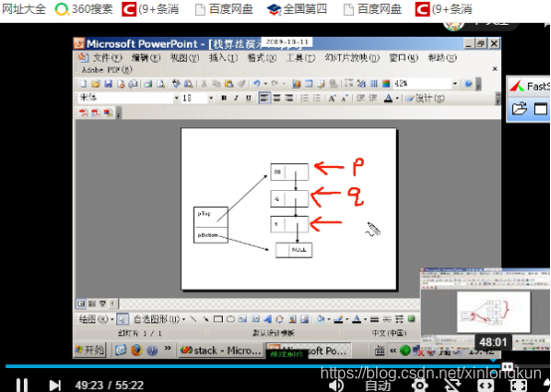
Task: Click the Open folder toolbar icon
Action: 95,84
